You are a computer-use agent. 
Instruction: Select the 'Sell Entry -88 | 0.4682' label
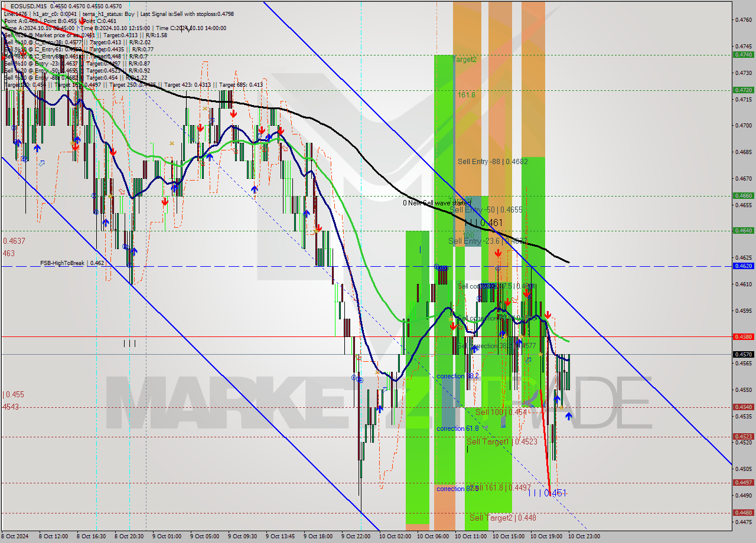coord(493,161)
